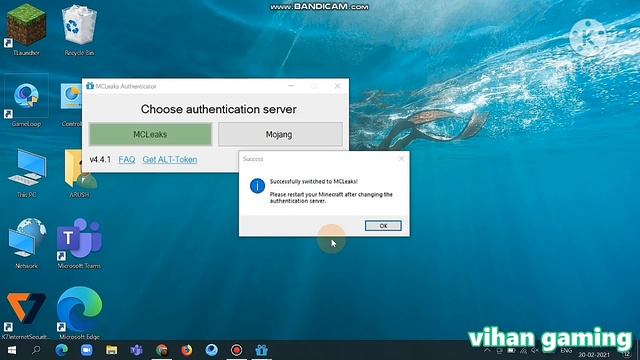Open Zoom from the taskbar

[87, 350]
